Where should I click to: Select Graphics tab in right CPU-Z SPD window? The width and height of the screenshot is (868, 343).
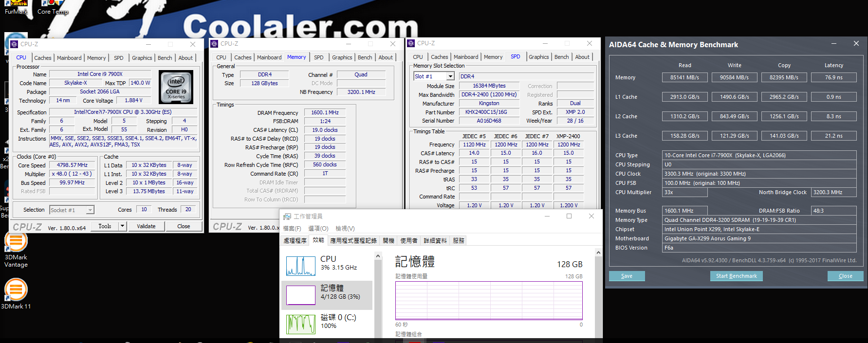tap(539, 57)
